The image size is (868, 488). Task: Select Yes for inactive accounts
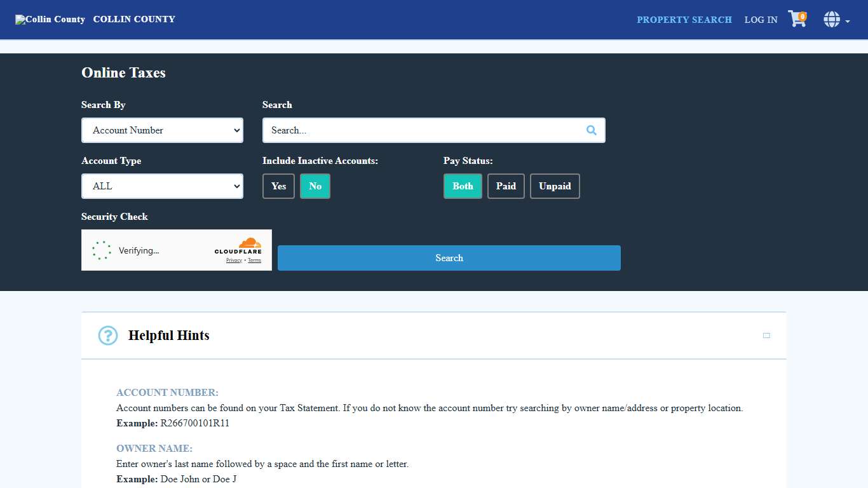[278, 186]
